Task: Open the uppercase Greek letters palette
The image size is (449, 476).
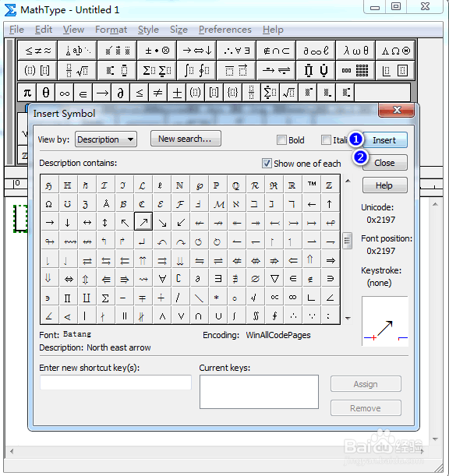Action: click(395, 50)
